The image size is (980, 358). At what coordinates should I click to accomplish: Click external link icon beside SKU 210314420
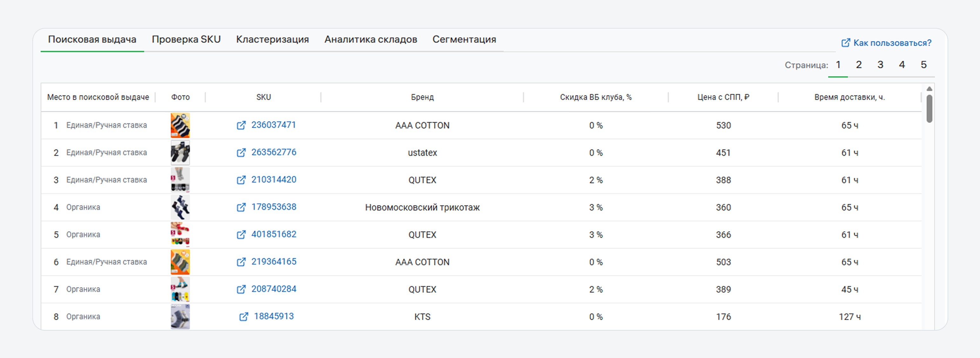241,180
